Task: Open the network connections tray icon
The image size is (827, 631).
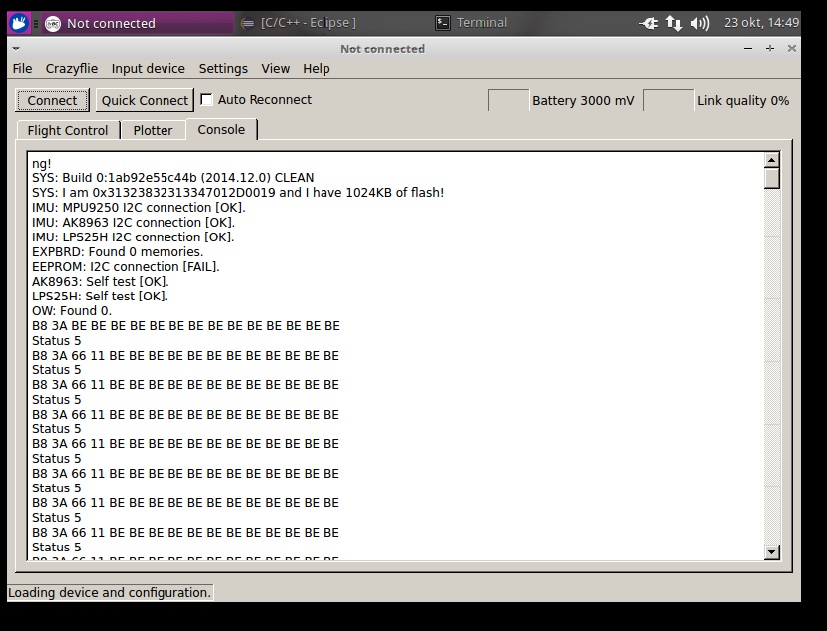Action: [x=674, y=23]
